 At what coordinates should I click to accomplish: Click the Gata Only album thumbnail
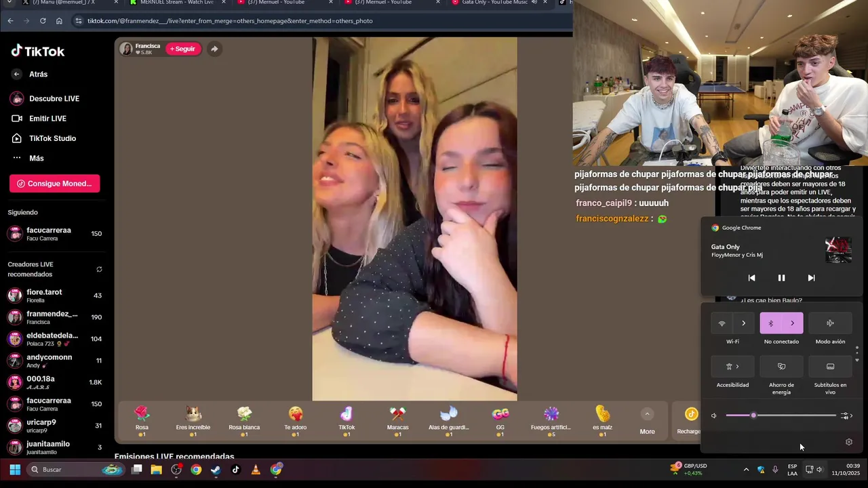coord(838,250)
